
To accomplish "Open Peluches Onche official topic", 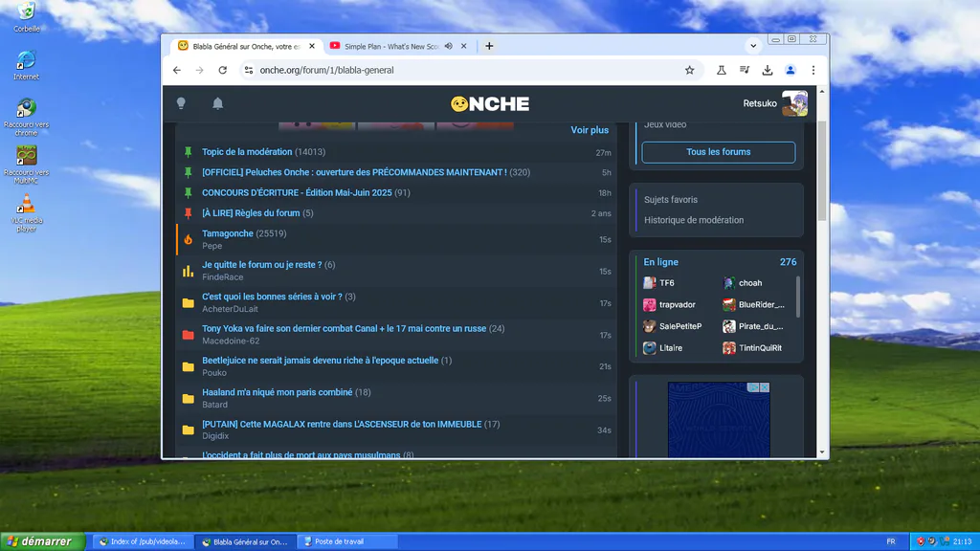I will point(354,172).
